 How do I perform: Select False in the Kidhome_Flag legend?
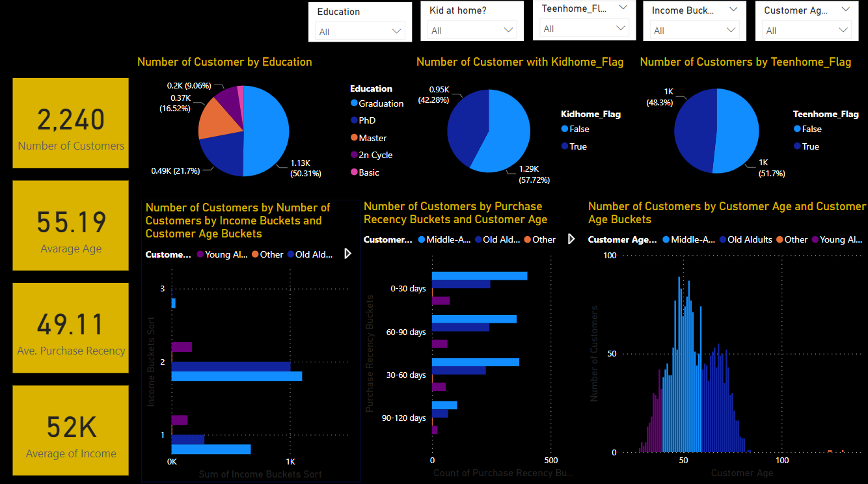(x=575, y=129)
